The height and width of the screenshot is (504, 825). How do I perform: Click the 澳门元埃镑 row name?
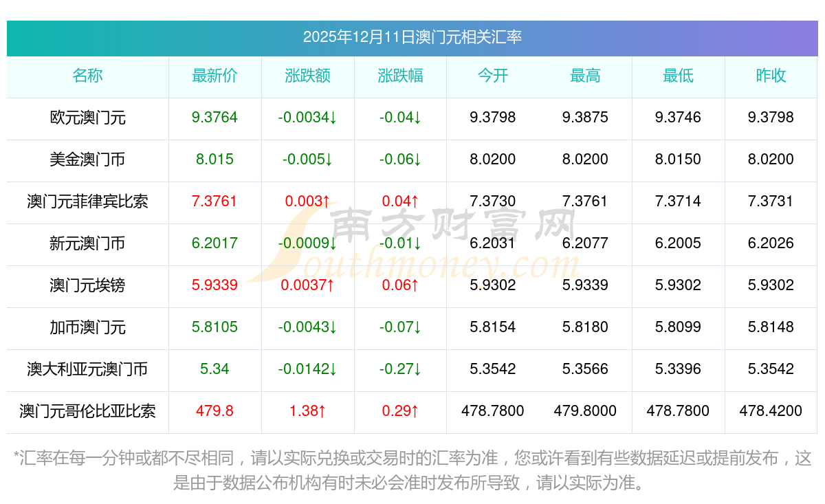[x=87, y=285]
